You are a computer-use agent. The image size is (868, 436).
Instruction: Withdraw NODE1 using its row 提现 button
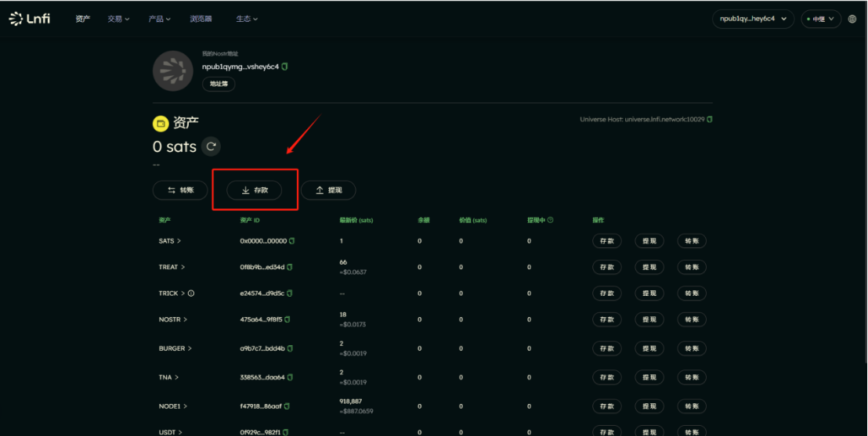tap(649, 406)
